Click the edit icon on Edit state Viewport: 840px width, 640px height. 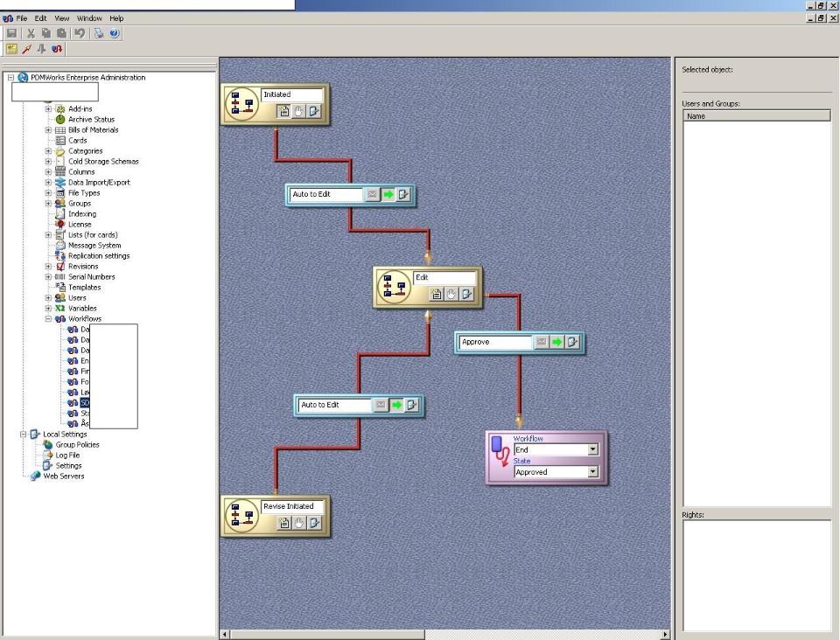(x=466, y=295)
